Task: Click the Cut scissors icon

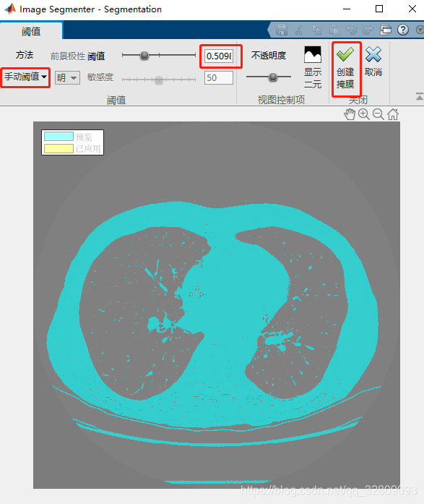Action: [x=299, y=30]
